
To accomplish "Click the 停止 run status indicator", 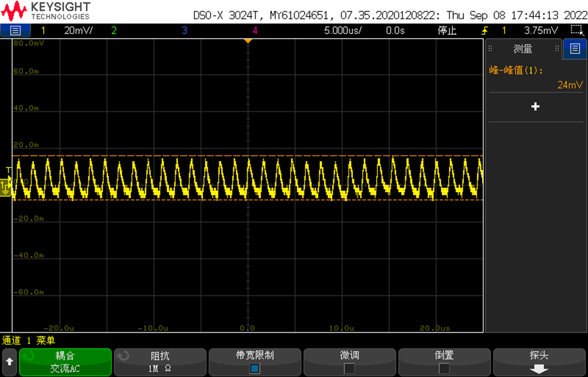I will pyautogui.click(x=447, y=31).
